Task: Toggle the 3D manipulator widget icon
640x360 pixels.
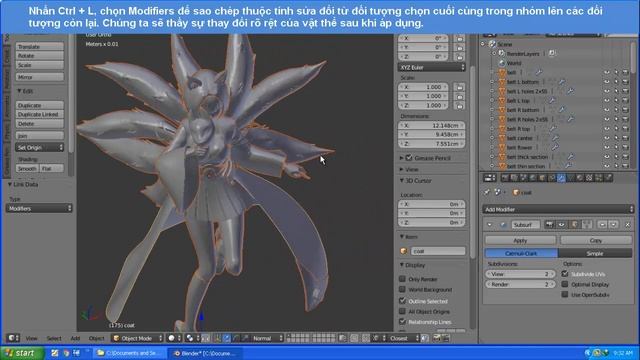Action: 217,338
